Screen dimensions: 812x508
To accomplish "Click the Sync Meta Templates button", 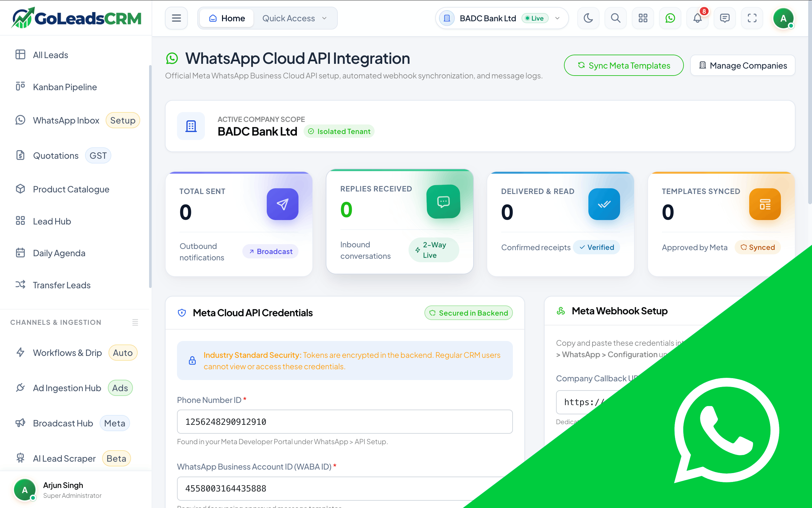I will [624, 65].
